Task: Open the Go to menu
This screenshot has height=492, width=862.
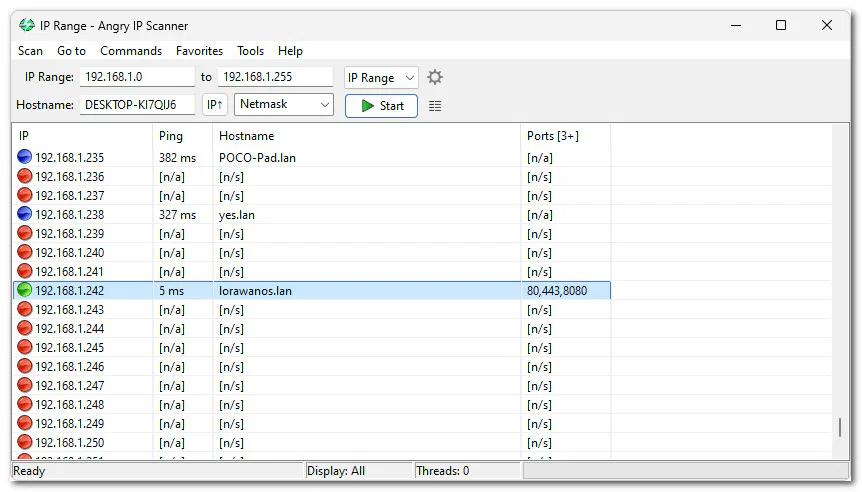Action: (x=71, y=51)
